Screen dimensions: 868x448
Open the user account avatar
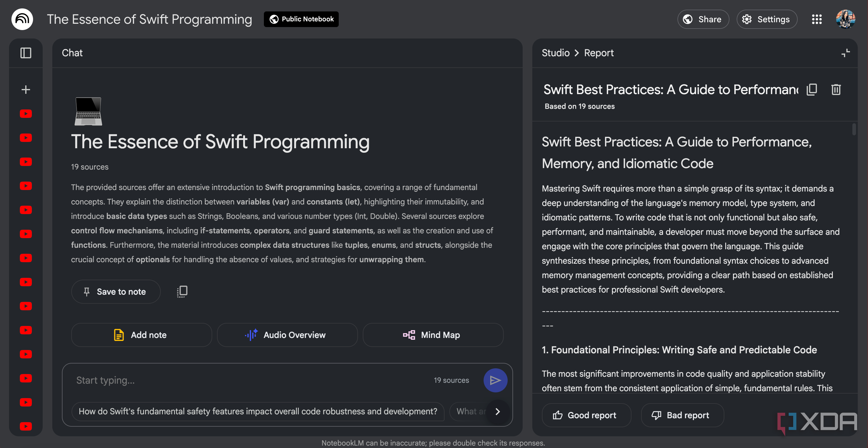[x=845, y=19]
